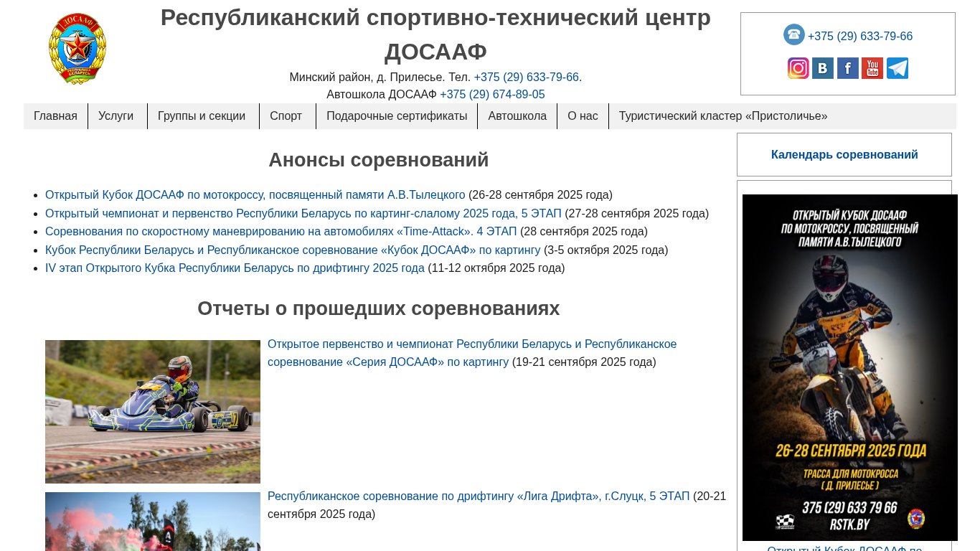The image size is (980, 551).
Task: Open the Календарь соревнований link
Action: pos(844,154)
